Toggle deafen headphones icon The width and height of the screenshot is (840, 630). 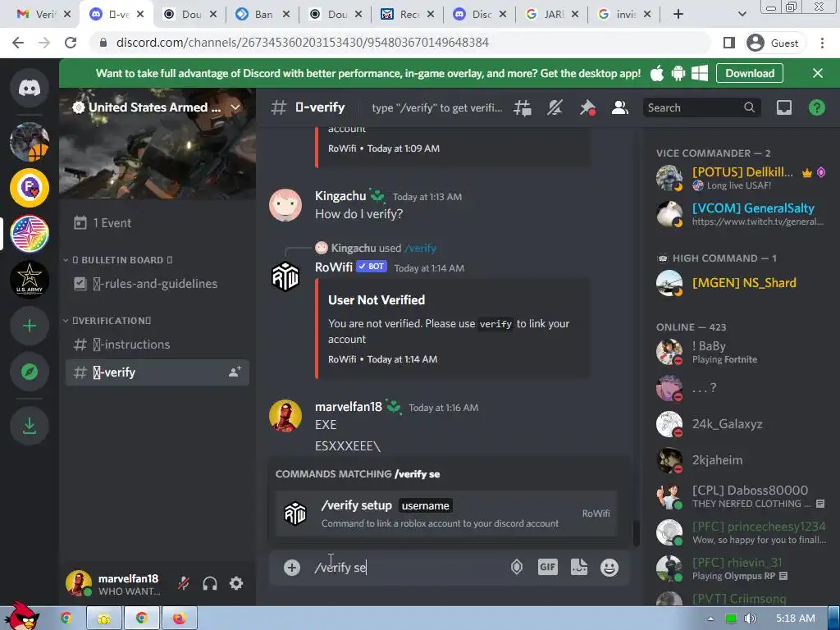coord(210,583)
